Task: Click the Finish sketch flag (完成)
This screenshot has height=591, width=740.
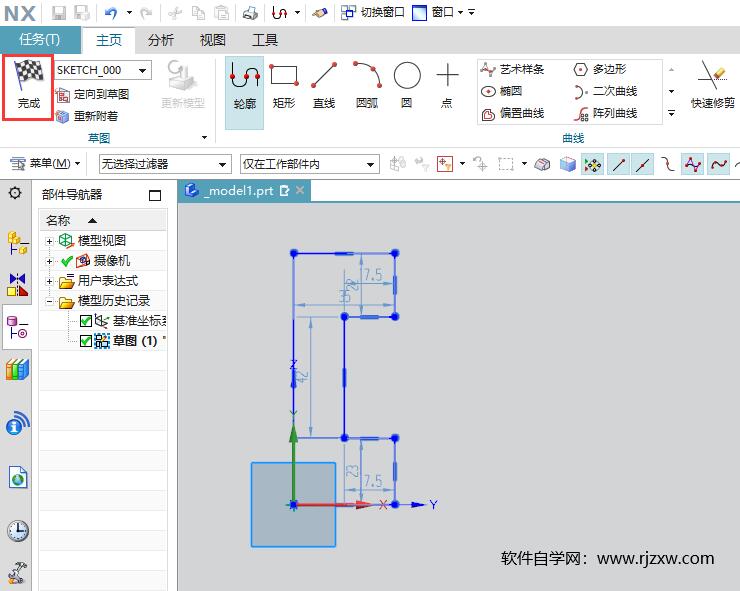Action: pos(28,87)
